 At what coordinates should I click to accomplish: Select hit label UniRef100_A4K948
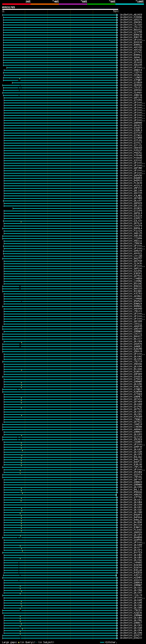coord(131,308)
